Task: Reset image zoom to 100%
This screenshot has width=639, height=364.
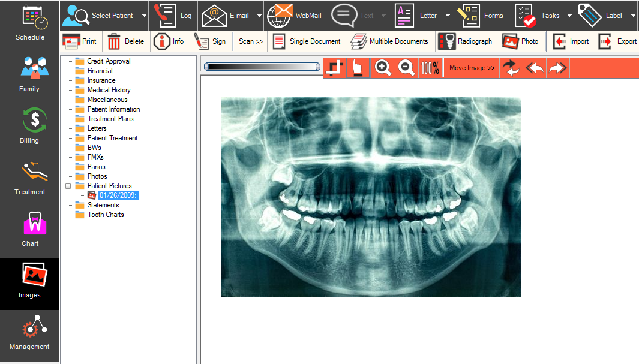Action: click(430, 68)
